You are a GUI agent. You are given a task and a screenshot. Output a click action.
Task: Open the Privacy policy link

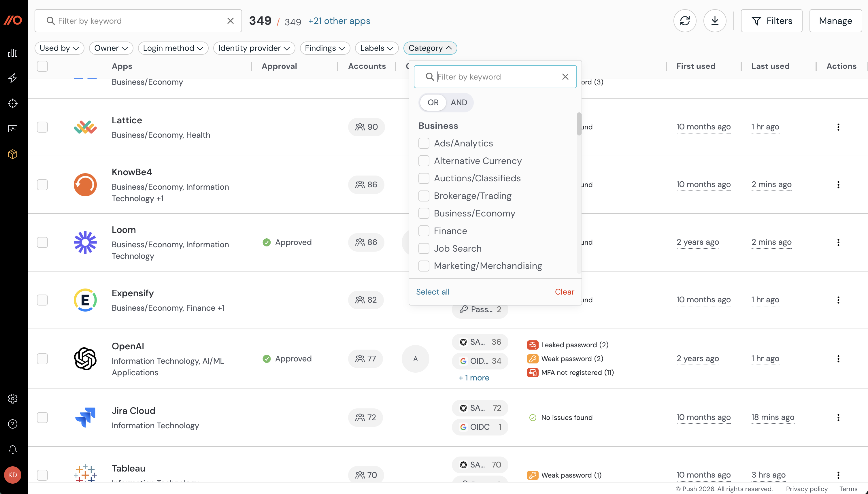coord(807,489)
